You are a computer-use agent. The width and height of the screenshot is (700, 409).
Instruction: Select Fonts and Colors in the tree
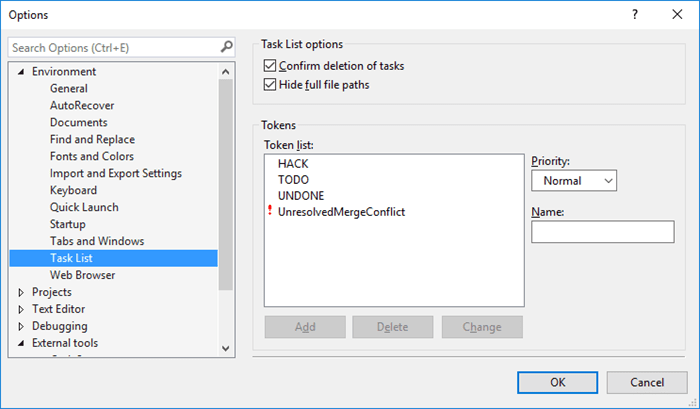click(x=92, y=156)
